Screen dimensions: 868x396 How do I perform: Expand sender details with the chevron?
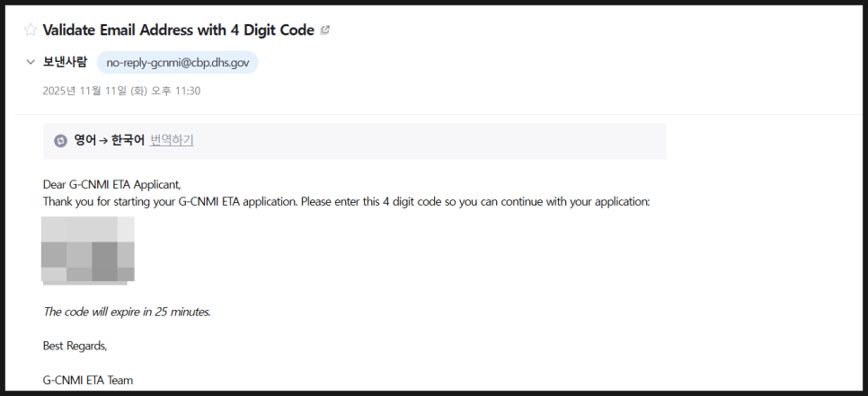coord(31,62)
